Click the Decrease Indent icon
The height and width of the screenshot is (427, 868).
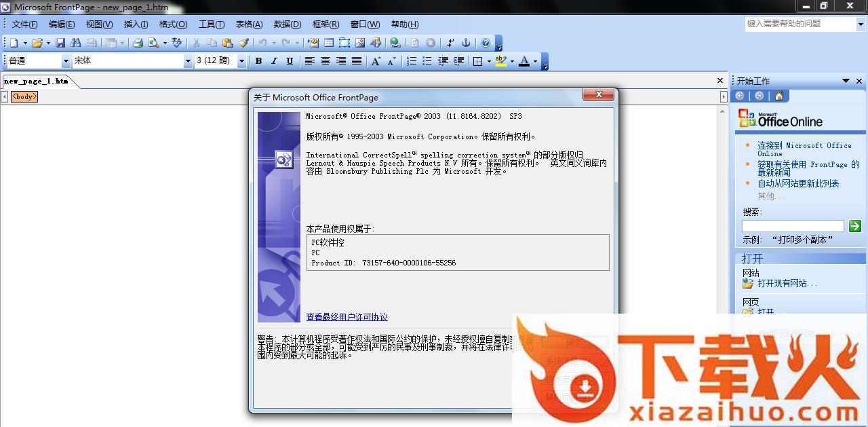coord(443,61)
